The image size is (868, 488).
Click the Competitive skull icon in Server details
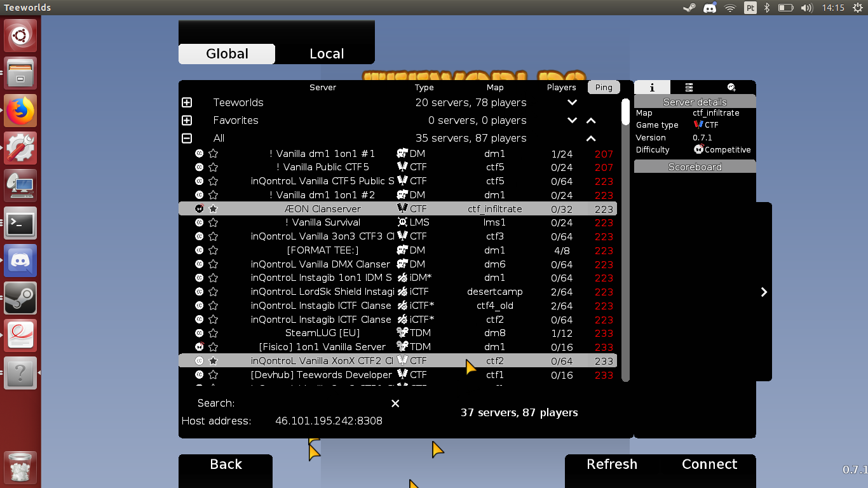(x=699, y=149)
